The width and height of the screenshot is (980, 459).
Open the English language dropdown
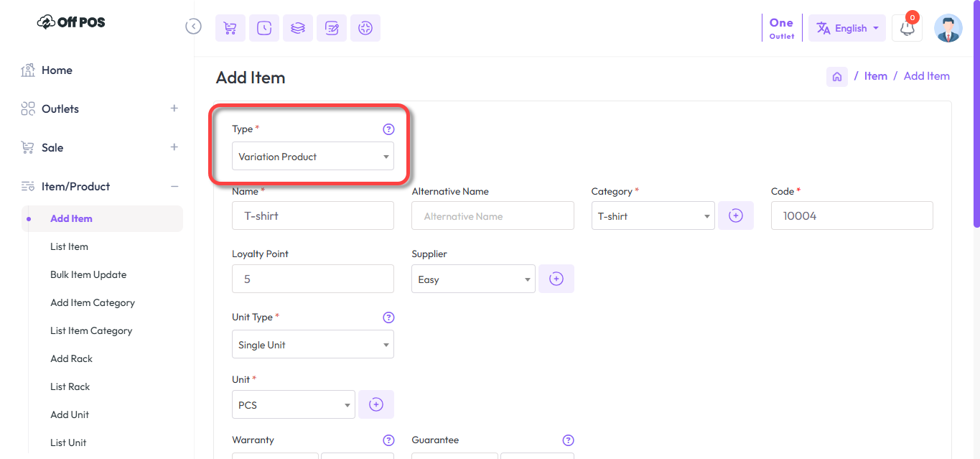[x=846, y=29]
